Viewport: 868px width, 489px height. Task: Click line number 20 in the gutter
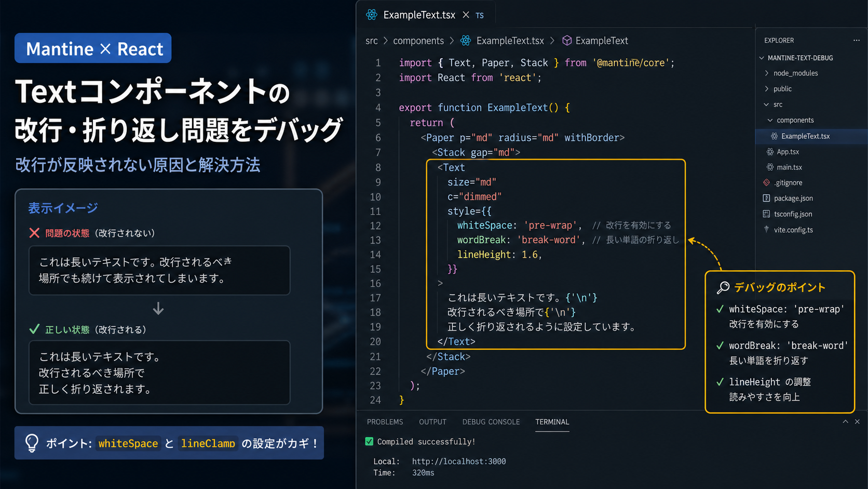click(375, 341)
